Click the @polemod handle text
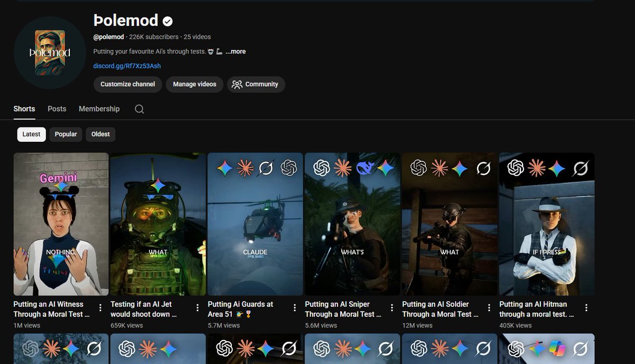This screenshot has height=364, width=635. tap(108, 37)
